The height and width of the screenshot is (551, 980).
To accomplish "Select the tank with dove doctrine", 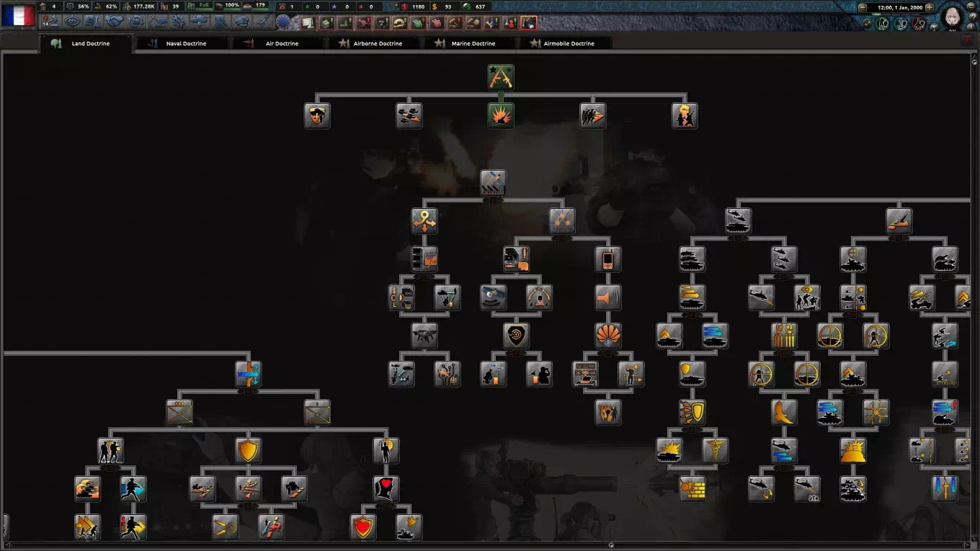I will [409, 527].
